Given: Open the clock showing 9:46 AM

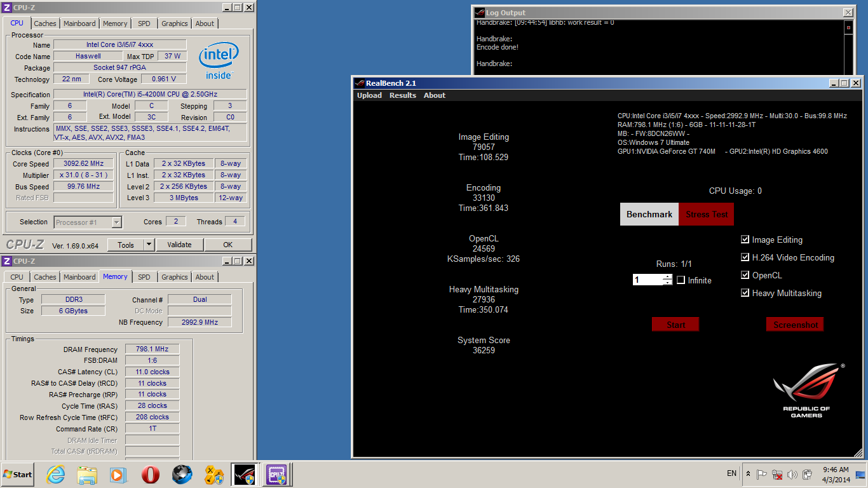Looking at the screenshot, I should coord(836,475).
